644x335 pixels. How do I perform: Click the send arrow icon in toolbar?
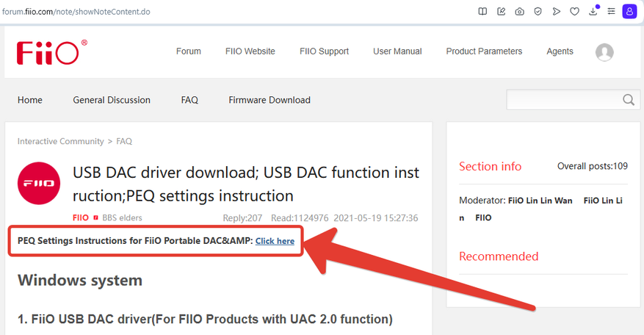point(557,12)
